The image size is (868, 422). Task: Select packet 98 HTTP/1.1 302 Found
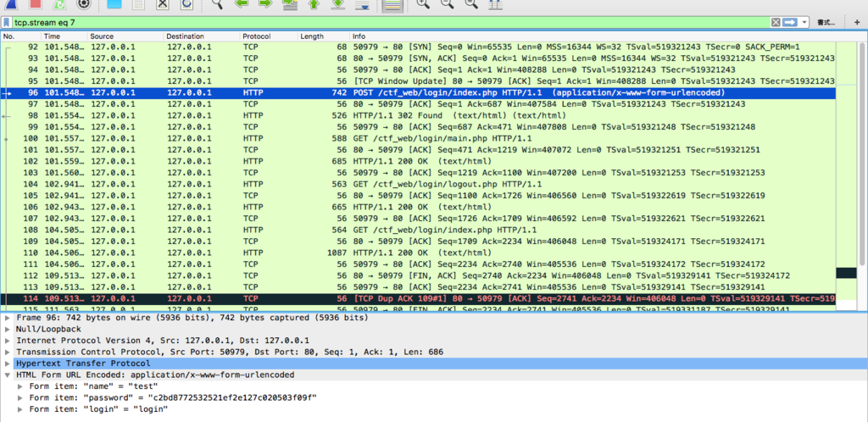(x=418, y=115)
